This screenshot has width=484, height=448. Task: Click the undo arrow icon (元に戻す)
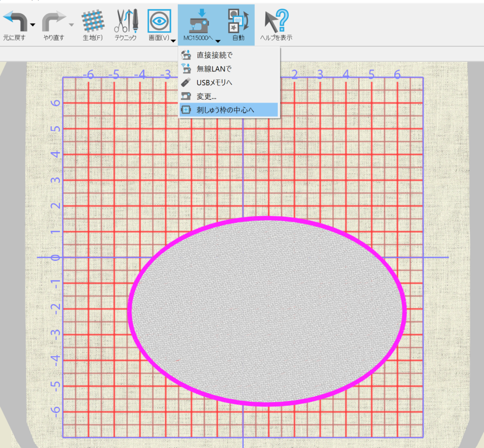coord(14,21)
